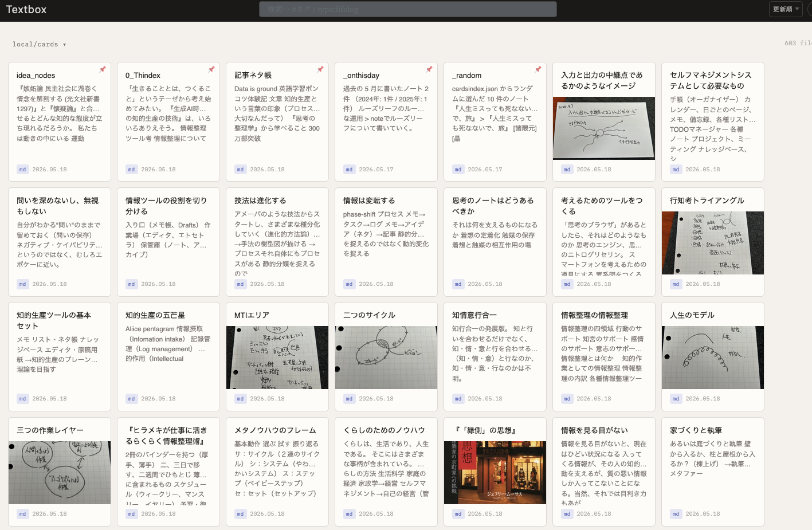Open the 行知考トライアングル handwritten image
This screenshot has width=812, height=530.
[x=713, y=243]
